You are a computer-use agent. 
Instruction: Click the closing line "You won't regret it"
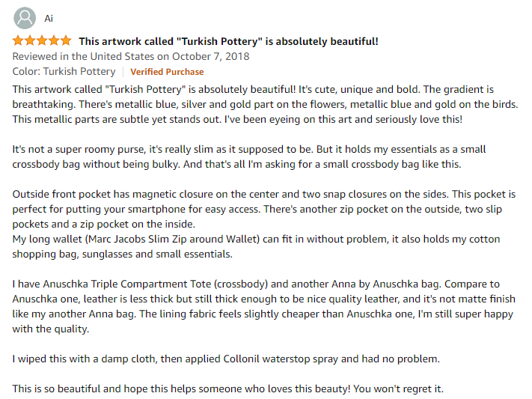pos(398,389)
